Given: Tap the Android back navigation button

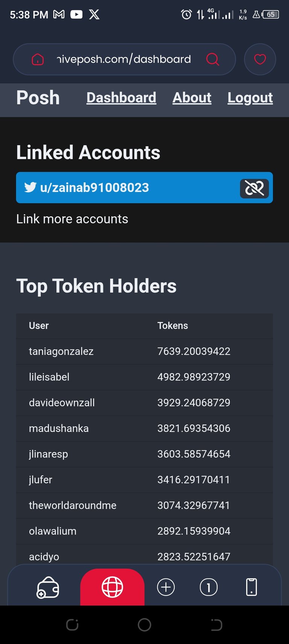Looking at the screenshot, I should (216, 625).
